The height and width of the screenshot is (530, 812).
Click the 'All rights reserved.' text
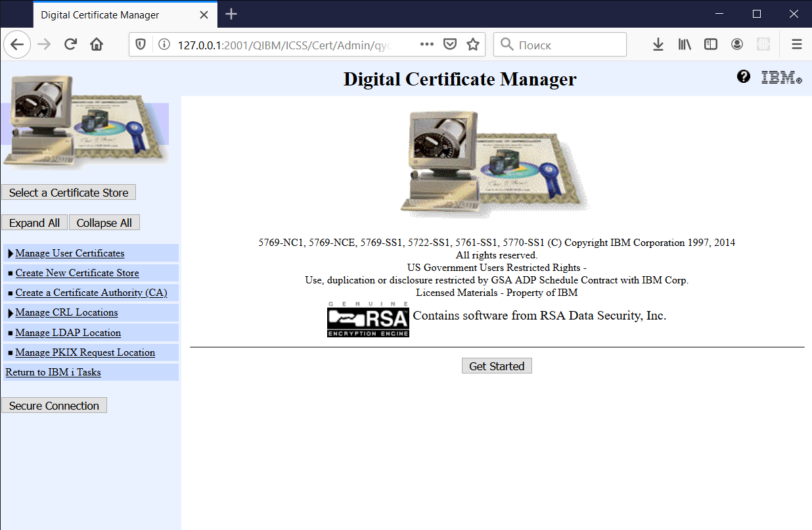[x=497, y=255]
